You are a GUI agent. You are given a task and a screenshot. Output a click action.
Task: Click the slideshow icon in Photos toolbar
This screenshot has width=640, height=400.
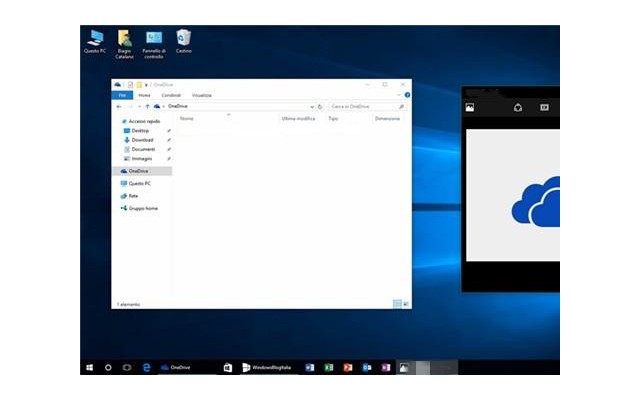pos(544,107)
